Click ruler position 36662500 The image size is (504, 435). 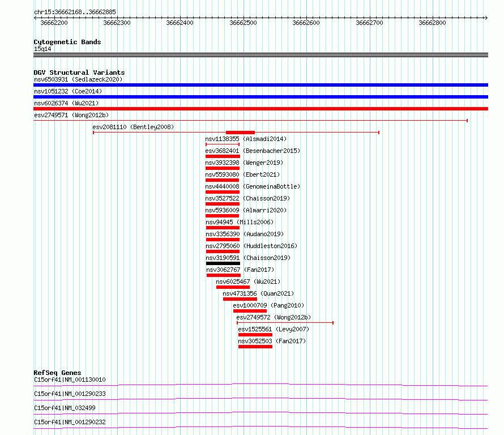pos(244,23)
